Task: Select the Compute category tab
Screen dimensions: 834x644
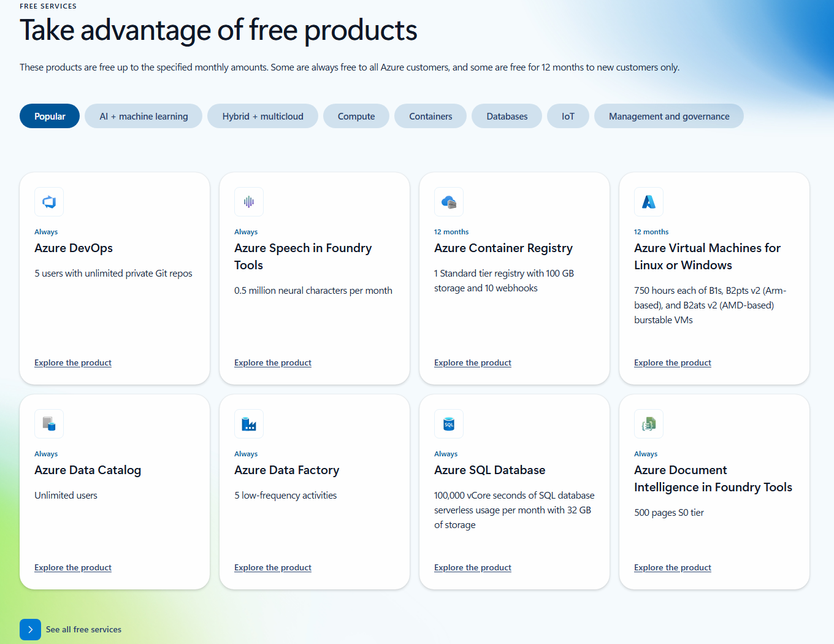Action: [x=356, y=116]
